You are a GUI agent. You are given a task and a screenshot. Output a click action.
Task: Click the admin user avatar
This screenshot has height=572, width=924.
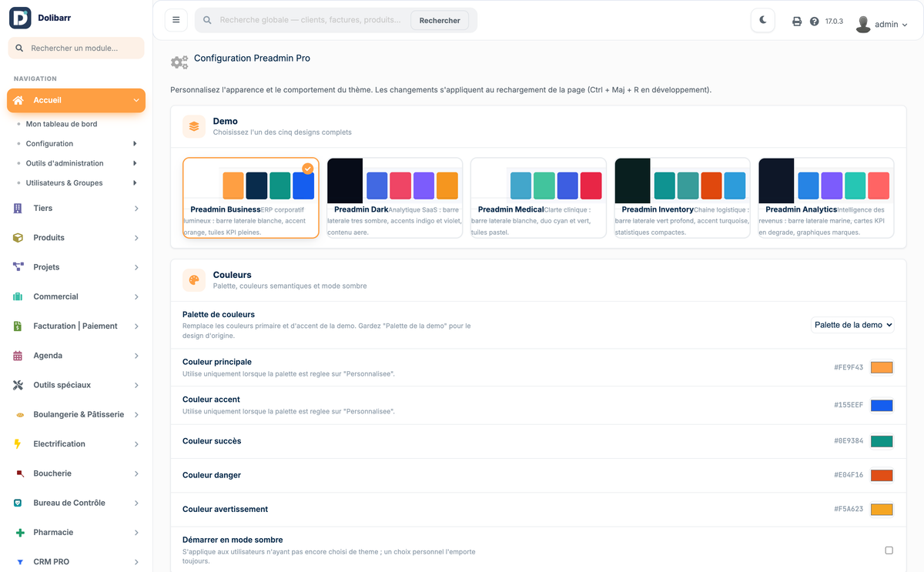[x=863, y=24]
